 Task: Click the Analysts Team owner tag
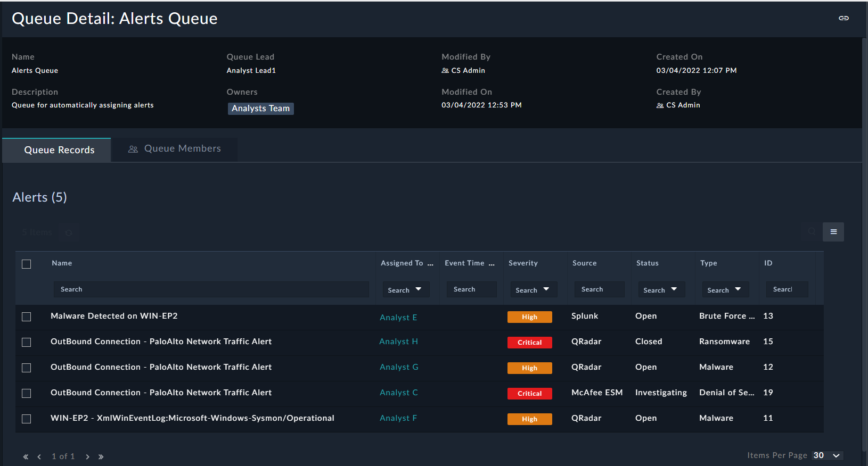tap(260, 109)
